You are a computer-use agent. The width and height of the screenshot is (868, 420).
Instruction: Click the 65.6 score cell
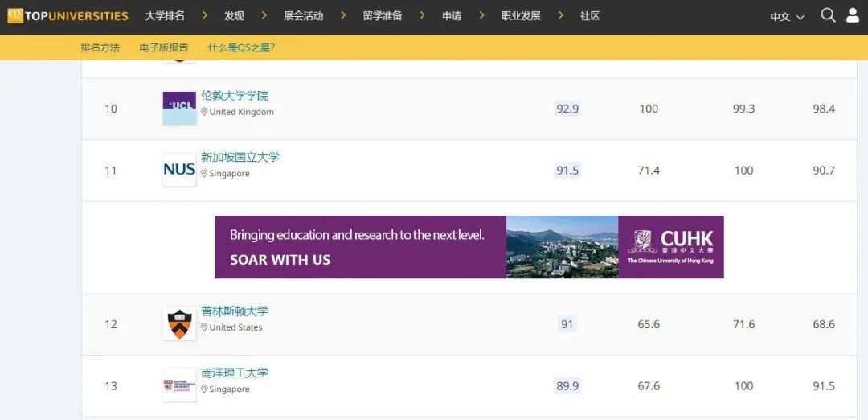pyautogui.click(x=649, y=324)
